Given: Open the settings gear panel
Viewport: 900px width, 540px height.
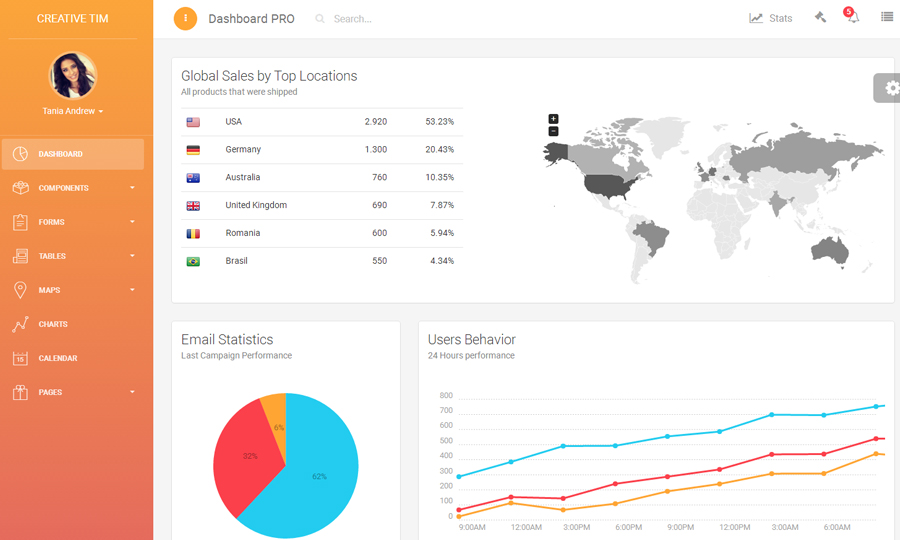Looking at the screenshot, I should (890, 88).
